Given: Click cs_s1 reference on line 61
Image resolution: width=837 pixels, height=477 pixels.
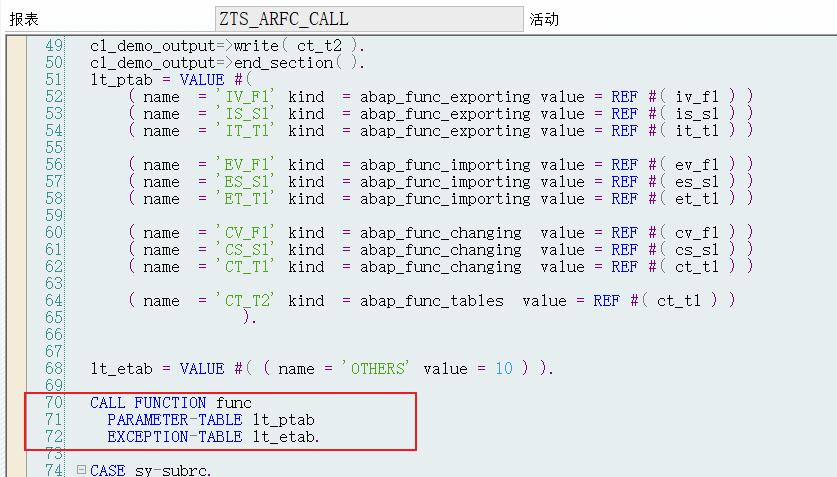Looking at the screenshot, I should coord(697,250).
